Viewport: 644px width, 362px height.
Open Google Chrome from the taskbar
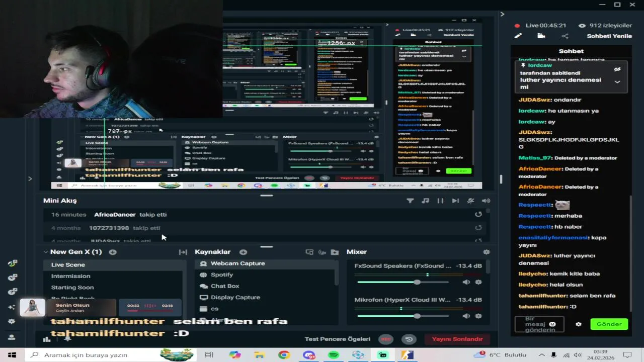284,355
